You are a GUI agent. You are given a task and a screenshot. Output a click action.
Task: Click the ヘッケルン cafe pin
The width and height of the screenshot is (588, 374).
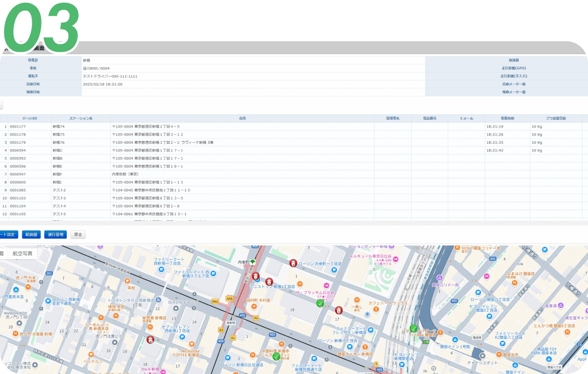[91, 355]
